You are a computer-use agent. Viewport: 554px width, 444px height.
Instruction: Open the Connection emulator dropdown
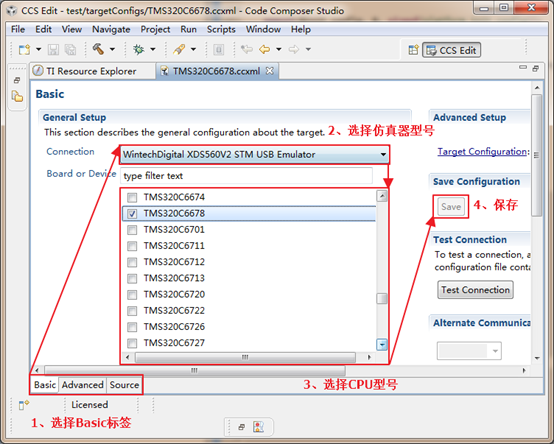pos(254,155)
